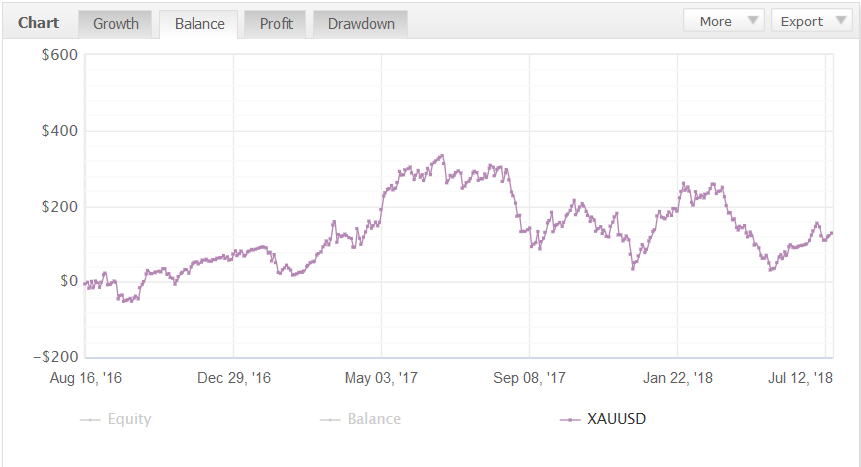Click the More button's down arrow icon
The width and height of the screenshot is (861, 467).
(x=753, y=21)
